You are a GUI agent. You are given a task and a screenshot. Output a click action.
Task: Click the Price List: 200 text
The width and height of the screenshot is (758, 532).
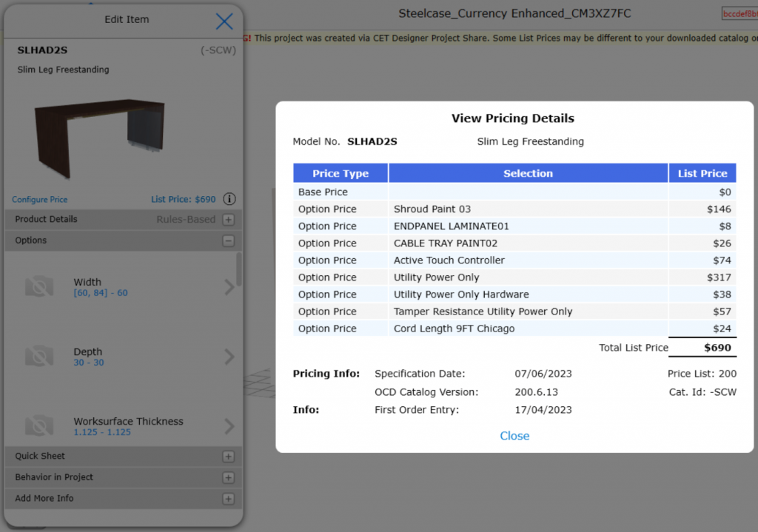click(702, 374)
